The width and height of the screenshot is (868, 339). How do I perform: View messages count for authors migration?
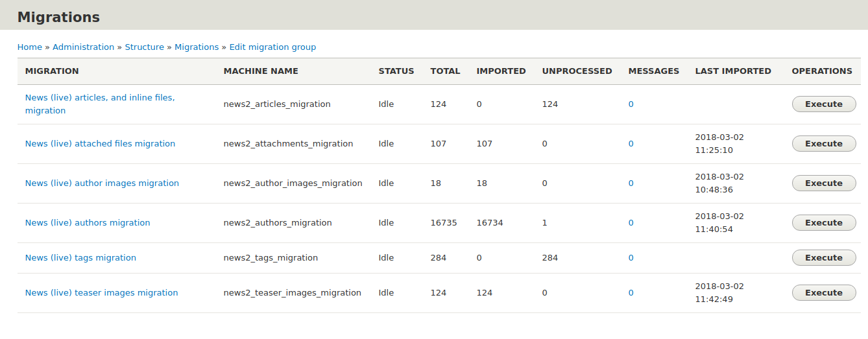click(x=631, y=223)
